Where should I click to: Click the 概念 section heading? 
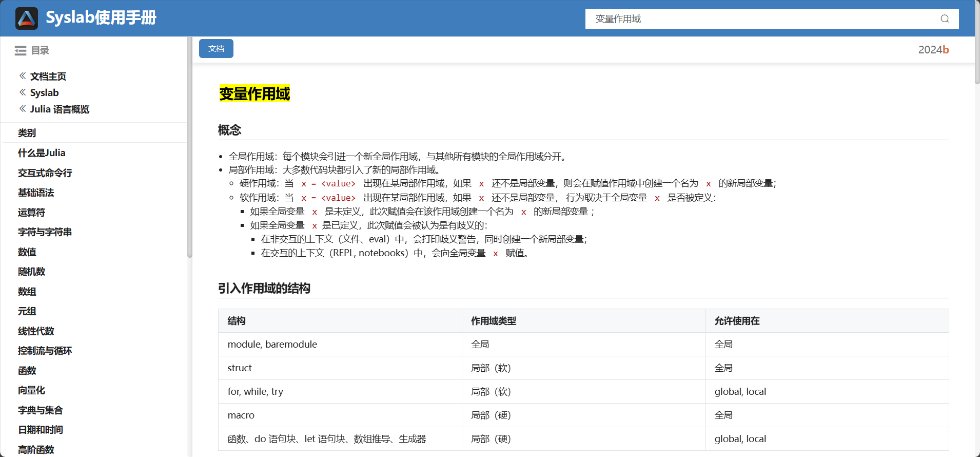[x=229, y=130]
